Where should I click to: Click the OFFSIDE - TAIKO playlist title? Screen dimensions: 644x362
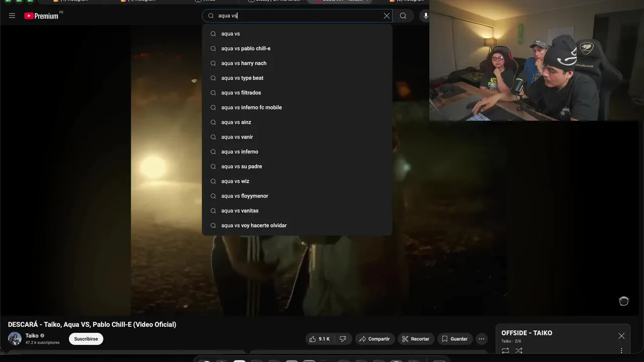(x=527, y=333)
